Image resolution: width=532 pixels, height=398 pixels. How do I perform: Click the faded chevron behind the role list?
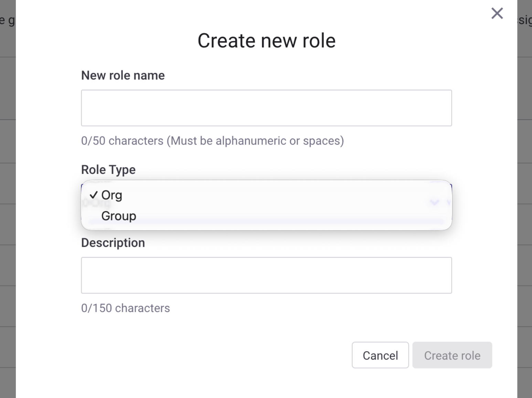point(435,202)
